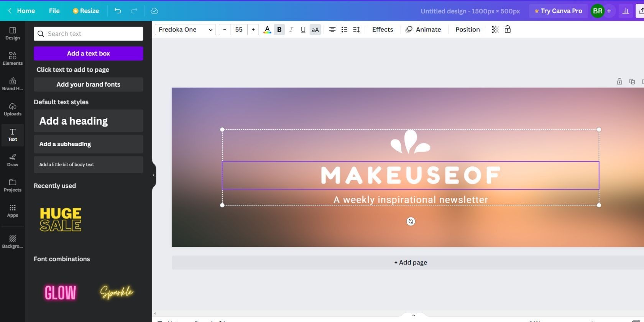Click the redo arrow
644x322 pixels.
pyautogui.click(x=134, y=11)
